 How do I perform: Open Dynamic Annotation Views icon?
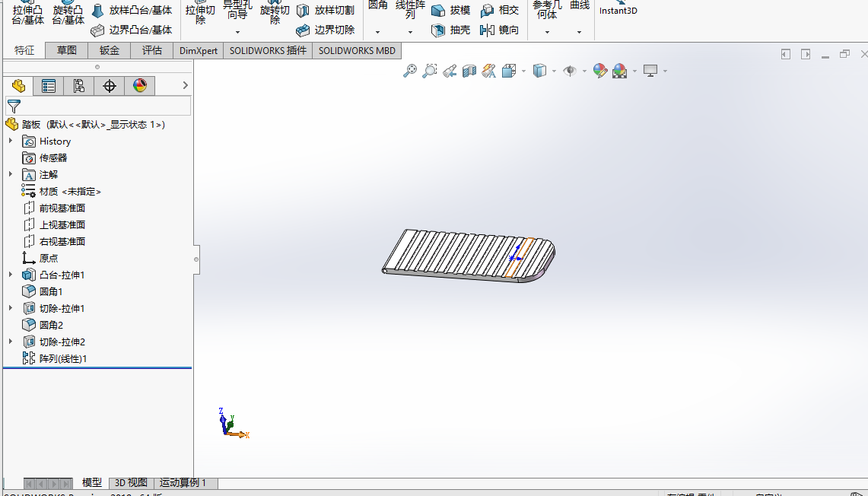489,71
